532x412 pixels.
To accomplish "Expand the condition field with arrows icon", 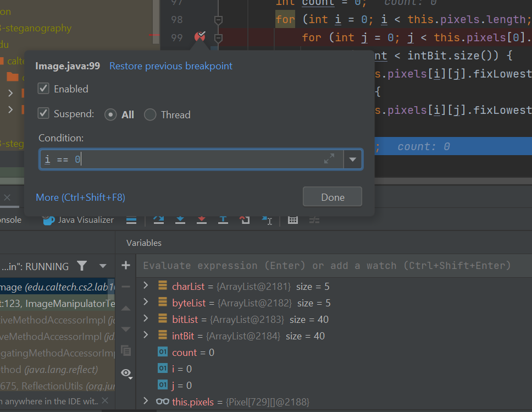I will click(x=329, y=158).
